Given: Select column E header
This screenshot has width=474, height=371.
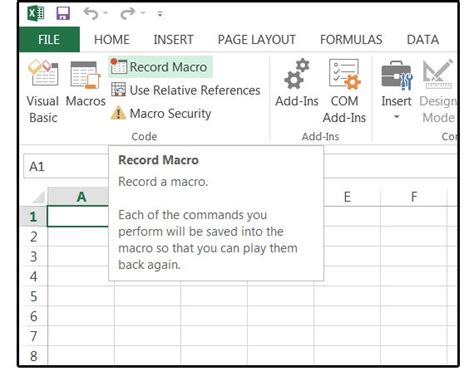Looking at the screenshot, I should [347, 197].
